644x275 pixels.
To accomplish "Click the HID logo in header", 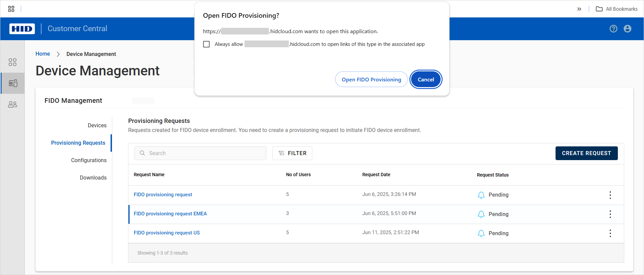I will pyautogui.click(x=22, y=29).
